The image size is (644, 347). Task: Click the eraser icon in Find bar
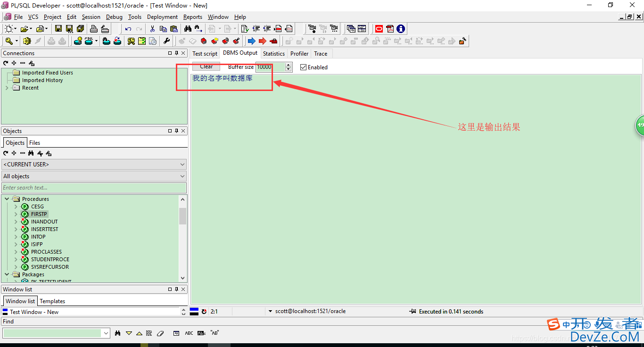click(x=160, y=333)
